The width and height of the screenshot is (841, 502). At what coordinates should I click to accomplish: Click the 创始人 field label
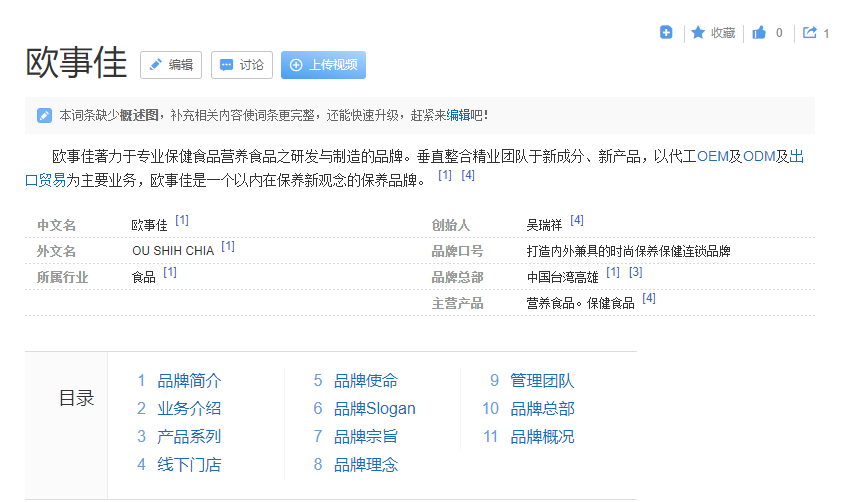451,225
